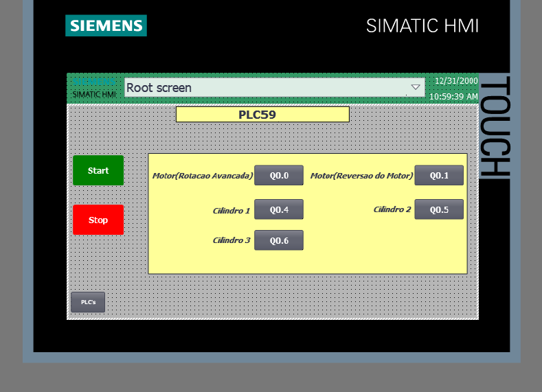Click the Cilindro 3 label
This screenshot has height=392, width=542.
[x=232, y=240]
